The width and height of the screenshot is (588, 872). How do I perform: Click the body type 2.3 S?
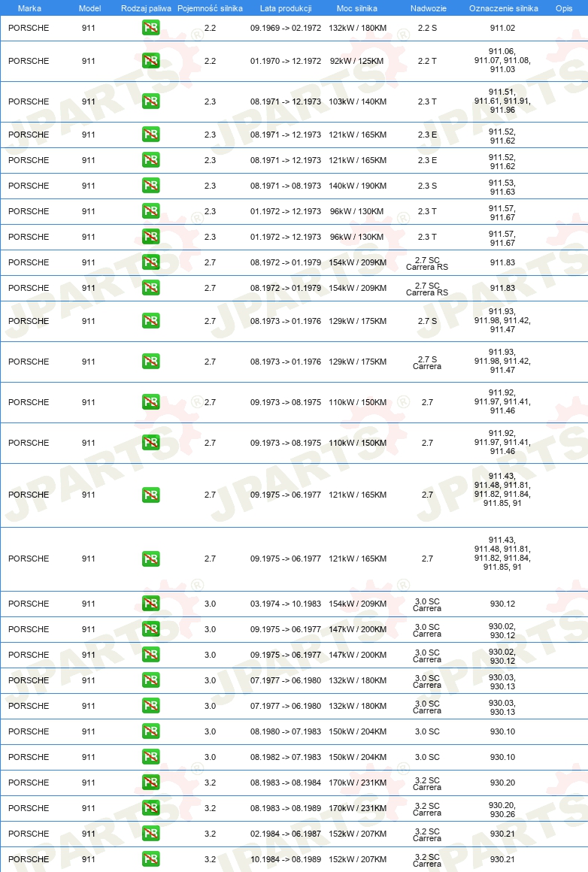(x=427, y=186)
